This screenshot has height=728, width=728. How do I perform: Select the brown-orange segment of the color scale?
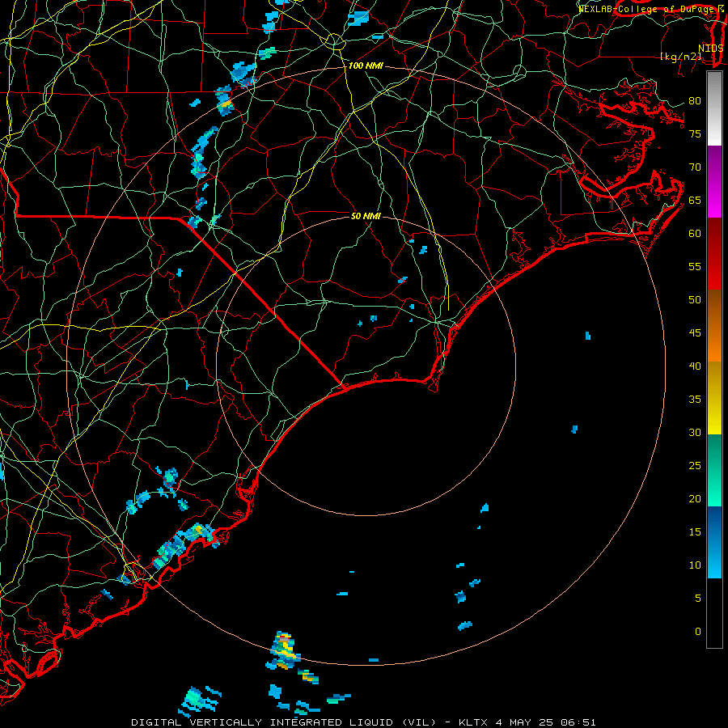coord(714,326)
